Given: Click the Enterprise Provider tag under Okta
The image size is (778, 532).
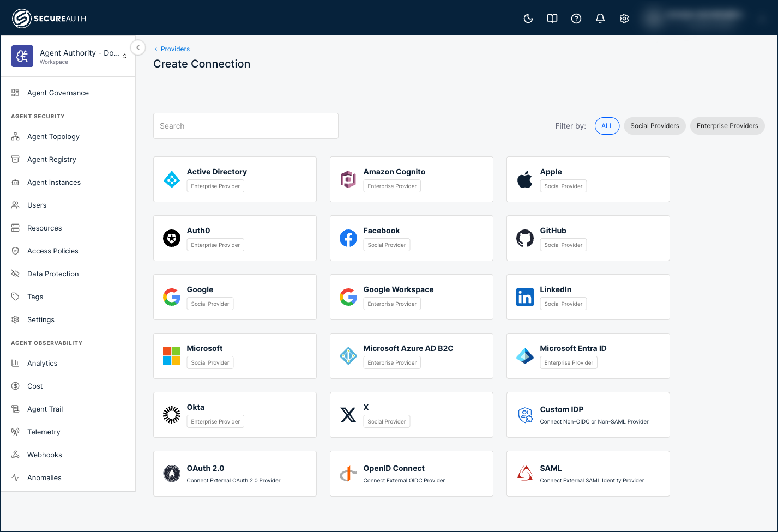Looking at the screenshot, I should 215,421.
